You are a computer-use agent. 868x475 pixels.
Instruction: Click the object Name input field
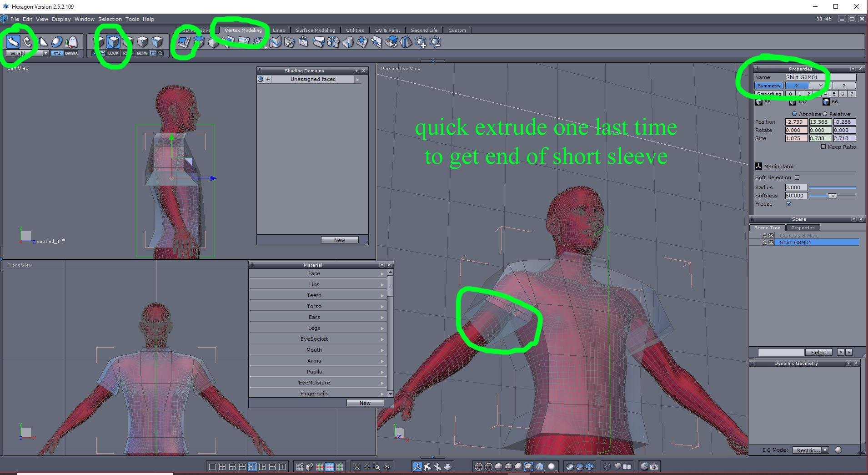(821, 77)
